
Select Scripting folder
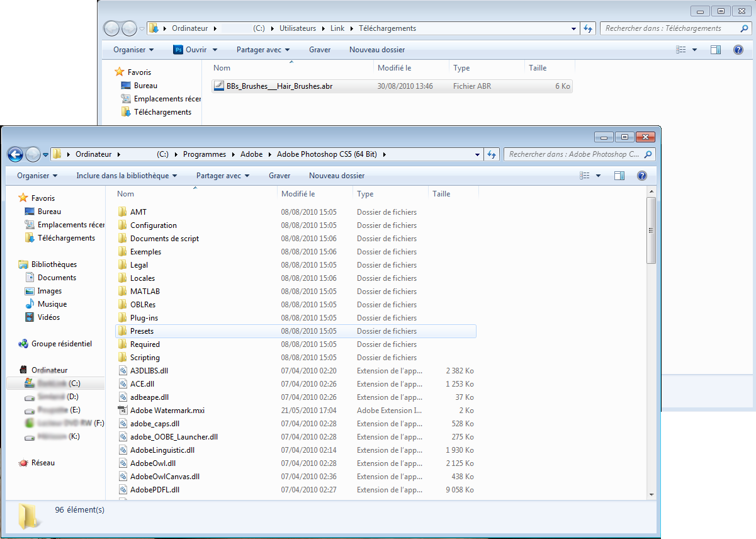[145, 358]
